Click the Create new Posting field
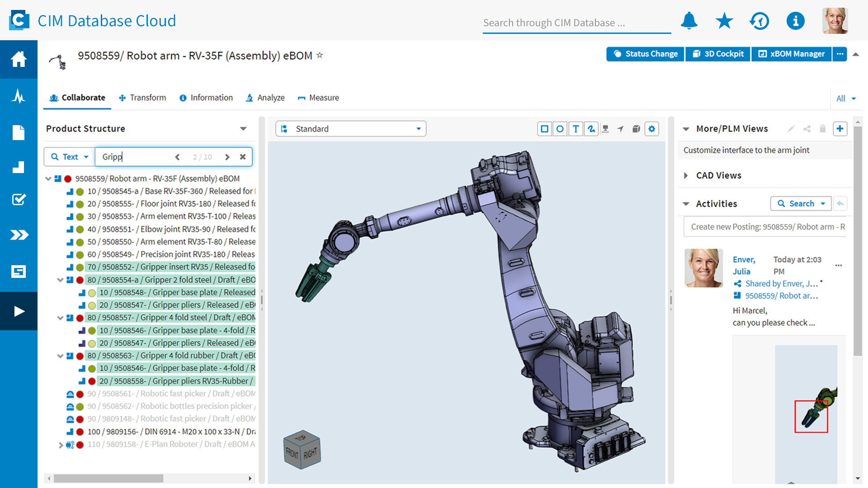 (x=764, y=227)
